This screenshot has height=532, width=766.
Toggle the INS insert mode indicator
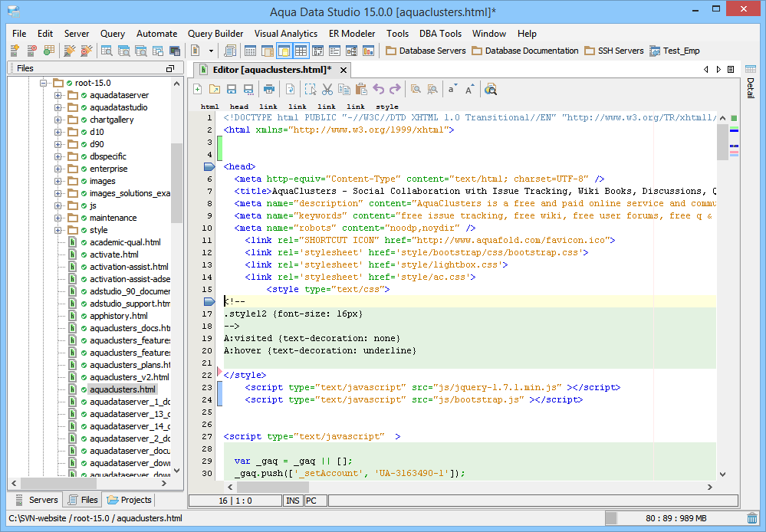pos(293,501)
